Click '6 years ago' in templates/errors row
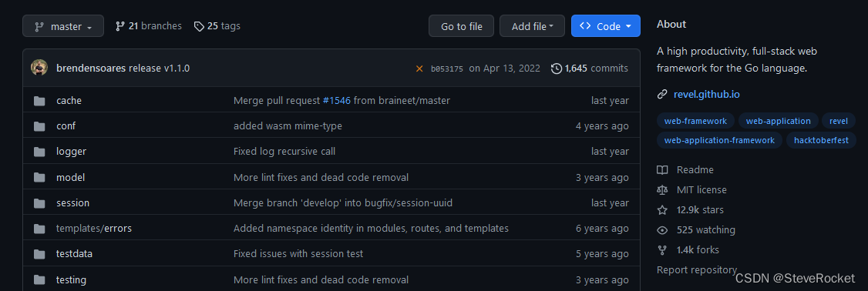The height and width of the screenshot is (291, 868). (602, 229)
